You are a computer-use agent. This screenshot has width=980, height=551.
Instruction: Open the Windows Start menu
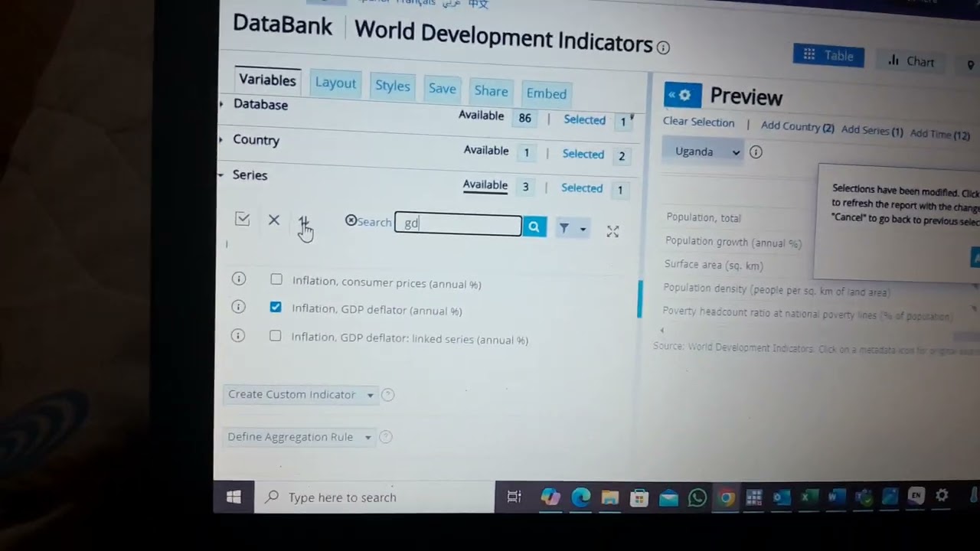click(x=234, y=497)
